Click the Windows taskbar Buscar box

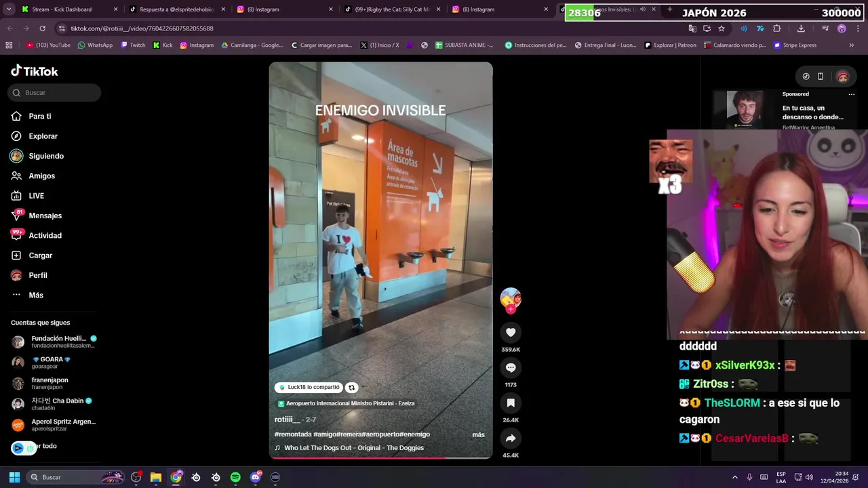tap(75, 477)
